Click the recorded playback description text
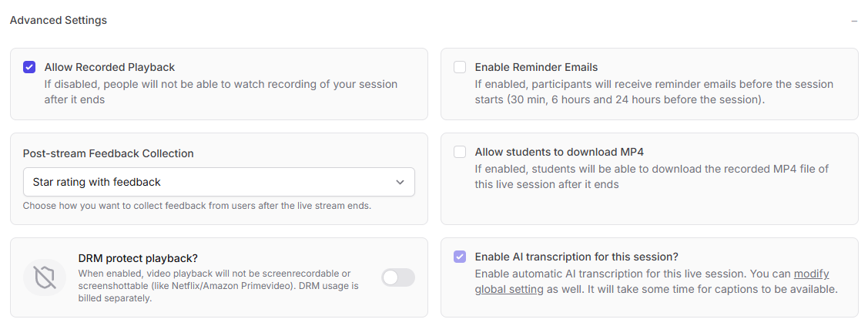This screenshot has height=326, width=868. click(220, 92)
